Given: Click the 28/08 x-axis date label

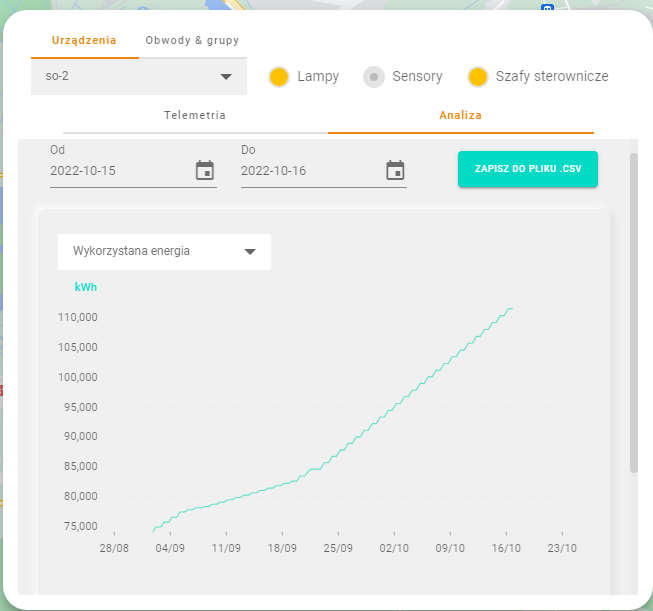Looking at the screenshot, I should 114,548.
